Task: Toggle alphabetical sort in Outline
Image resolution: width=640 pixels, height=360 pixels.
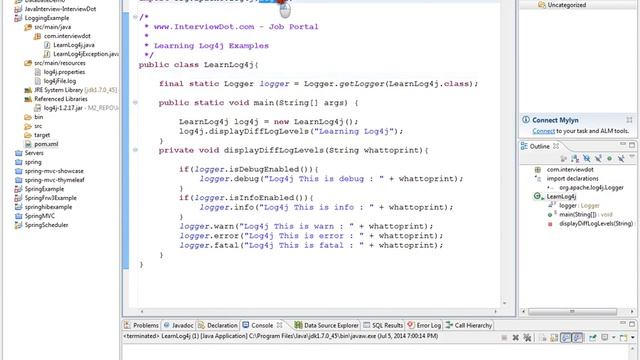Action: tap(575, 158)
